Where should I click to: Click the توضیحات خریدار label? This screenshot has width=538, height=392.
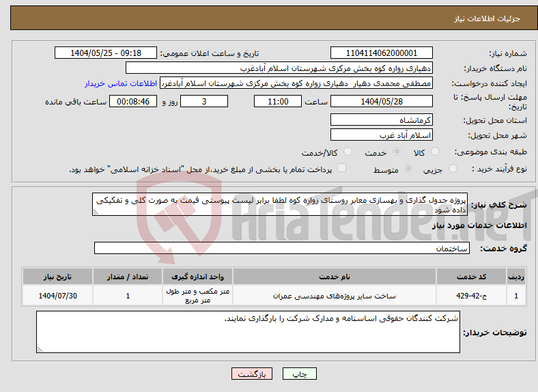pyautogui.click(x=495, y=333)
